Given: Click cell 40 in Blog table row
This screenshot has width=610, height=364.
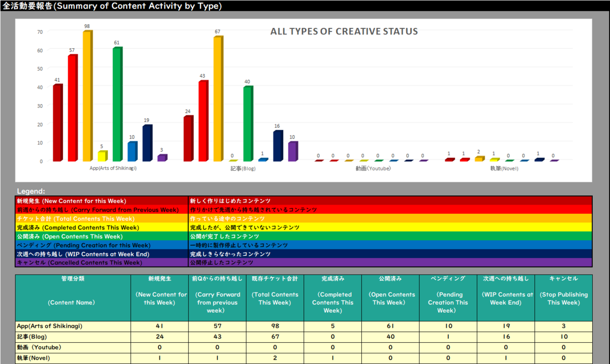Looking at the screenshot, I should [x=390, y=337].
